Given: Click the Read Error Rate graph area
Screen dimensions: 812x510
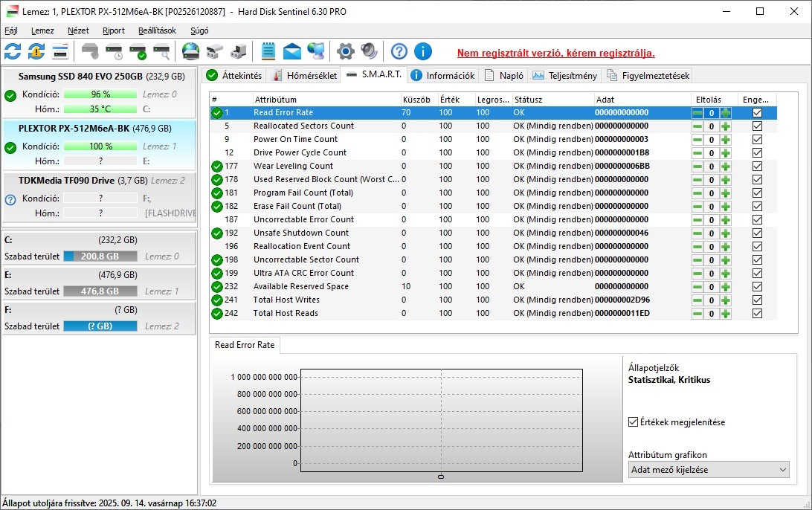Looking at the screenshot, I should 441,420.
